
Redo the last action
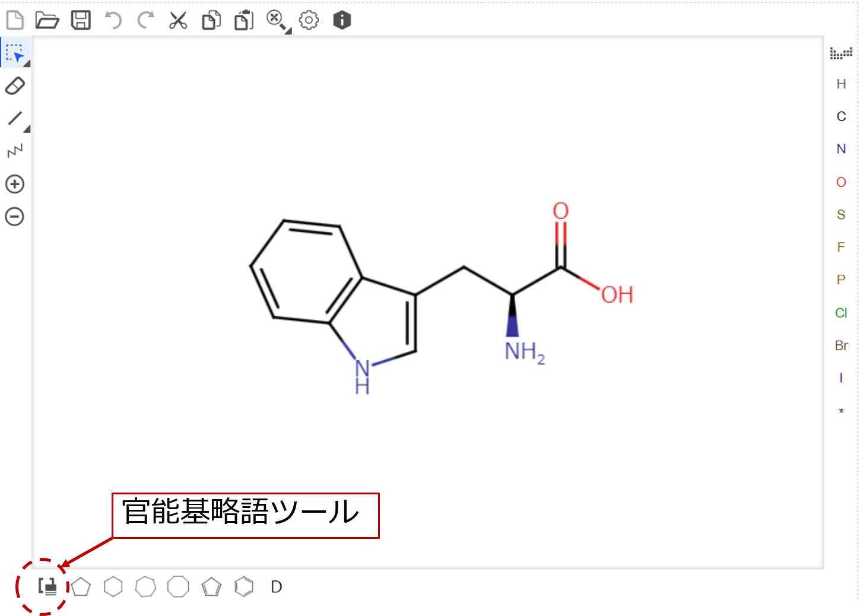tap(145, 20)
